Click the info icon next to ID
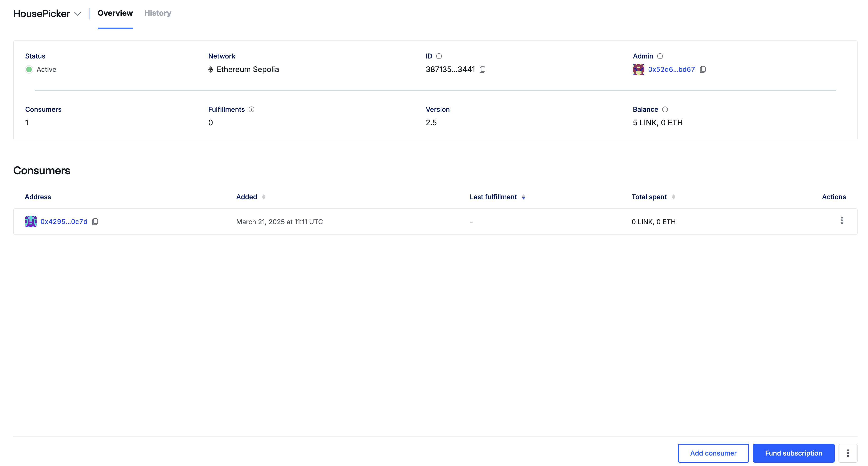Viewport: 868px width, 466px height. tap(439, 56)
